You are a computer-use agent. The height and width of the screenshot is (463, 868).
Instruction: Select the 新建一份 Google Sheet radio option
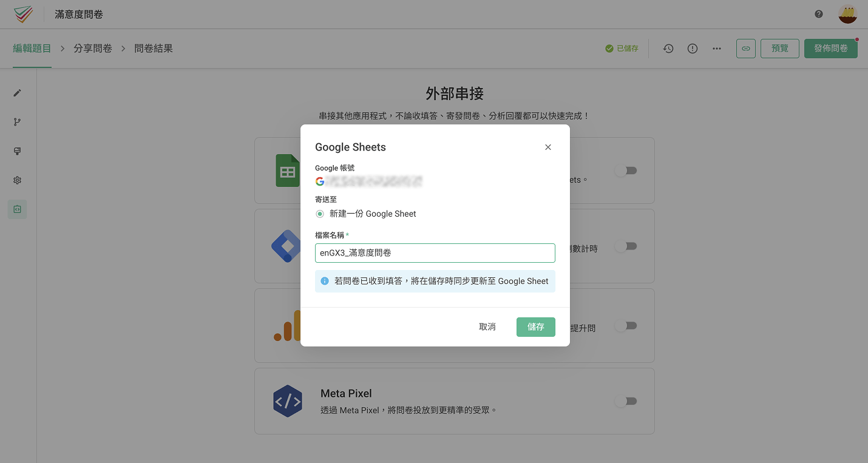(320, 214)
